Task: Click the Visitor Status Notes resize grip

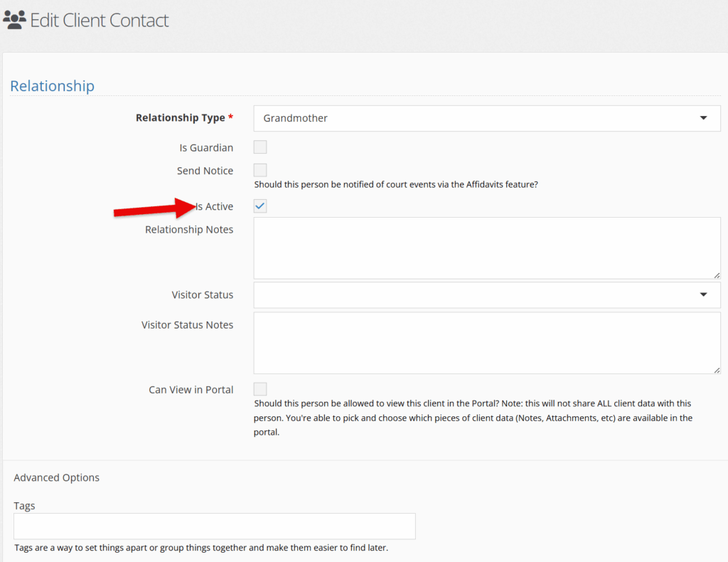Action: pos(717,369)
